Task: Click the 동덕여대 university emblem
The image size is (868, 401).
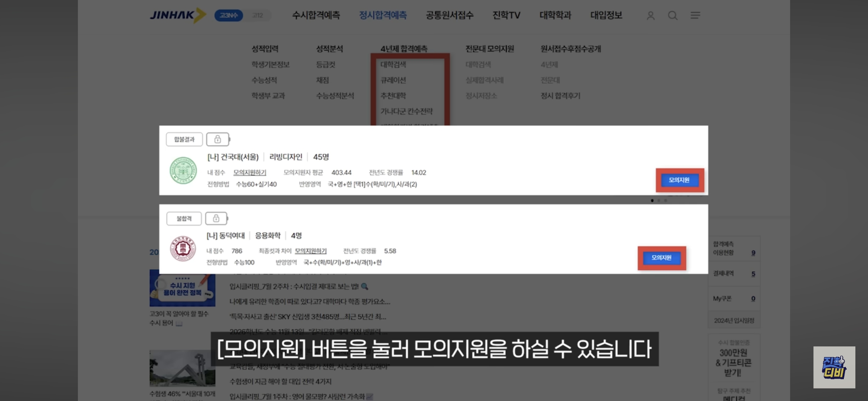Action: [183, 248]
